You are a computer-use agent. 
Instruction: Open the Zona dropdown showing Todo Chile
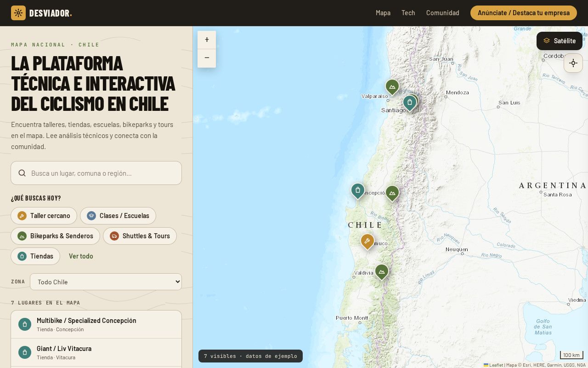[106, 282]
